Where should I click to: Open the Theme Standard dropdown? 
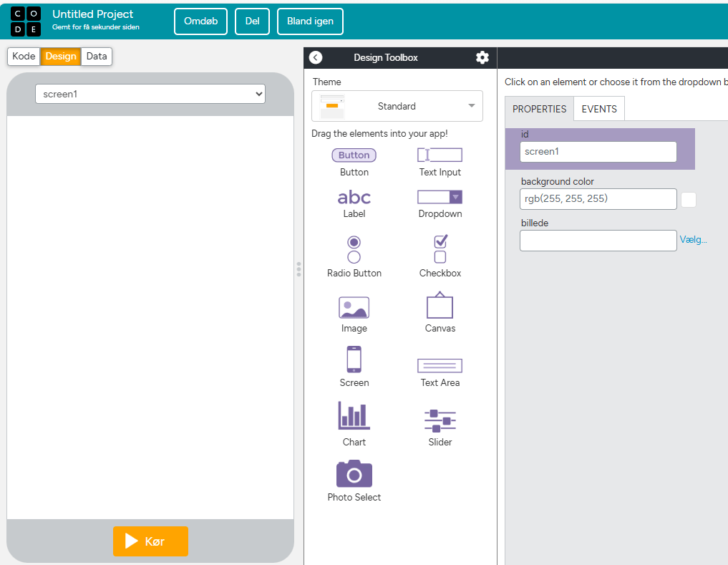[397, 106]
